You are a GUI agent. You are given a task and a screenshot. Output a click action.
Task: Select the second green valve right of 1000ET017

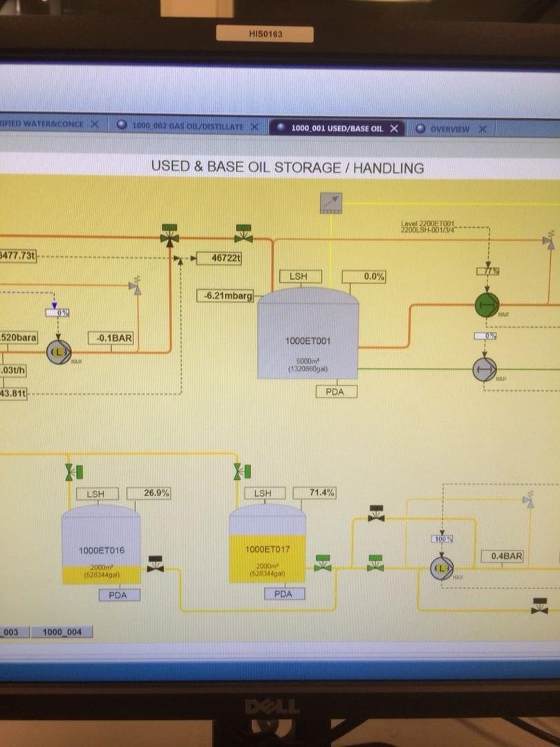375,562
